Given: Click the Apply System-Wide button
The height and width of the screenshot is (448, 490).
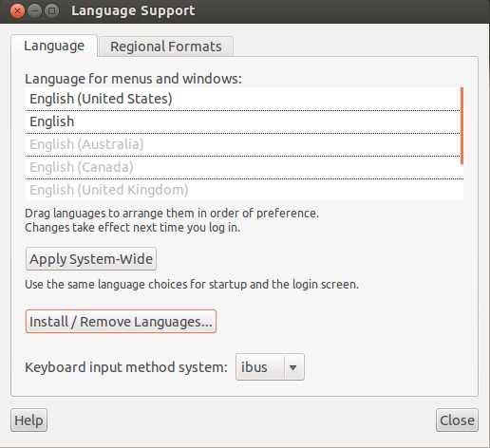Looking at the screenshot, I should tap(91, 259).
